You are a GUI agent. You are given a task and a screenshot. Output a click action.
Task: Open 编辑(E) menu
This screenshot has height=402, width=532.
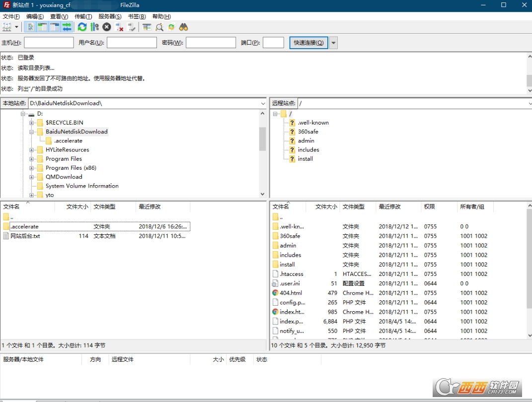(x=35, y=16)
